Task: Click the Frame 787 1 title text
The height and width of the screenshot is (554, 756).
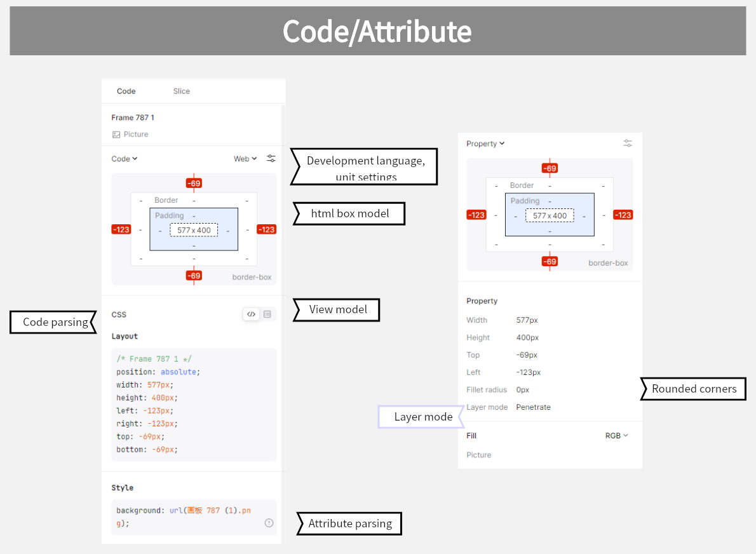Action: click(133, 118)
